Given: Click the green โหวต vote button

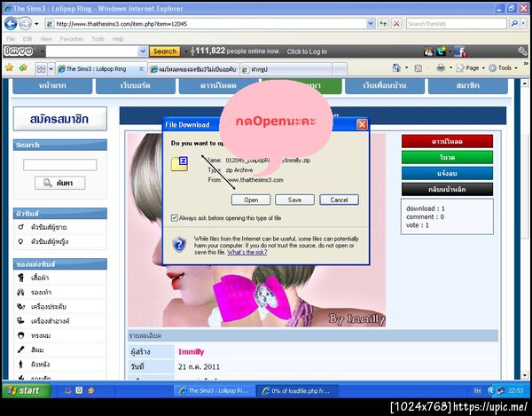Looking at the screenshot, I should [447, 158].
